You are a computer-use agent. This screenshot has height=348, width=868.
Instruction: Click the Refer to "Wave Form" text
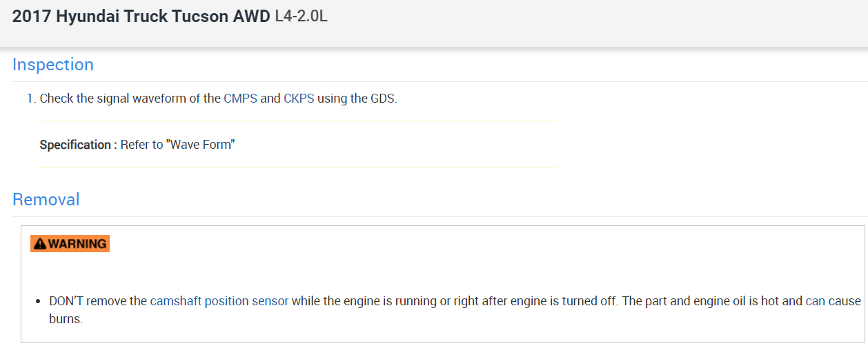point(178,145)
